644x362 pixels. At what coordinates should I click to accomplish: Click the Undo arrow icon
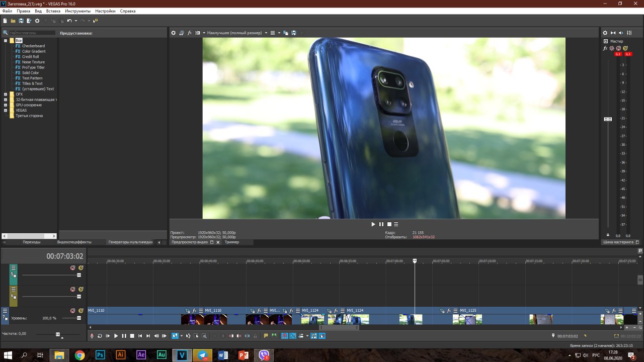pyautogui.click(x=69, y=21)
